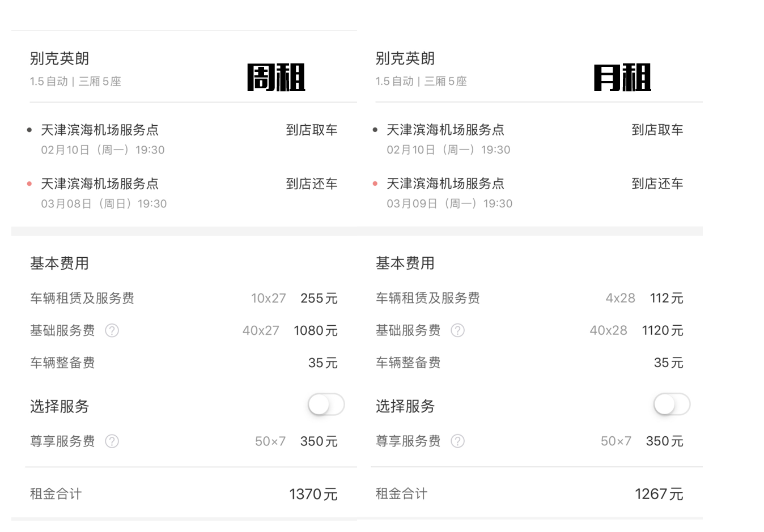Click help icon next to 尊享服务费 in 周租 panel

click(x=112, y=441)
